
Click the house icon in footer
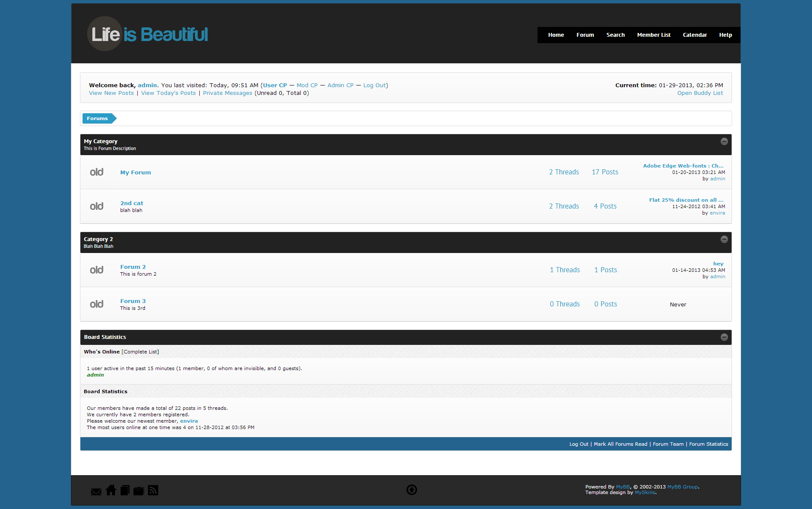coord(111,490)
